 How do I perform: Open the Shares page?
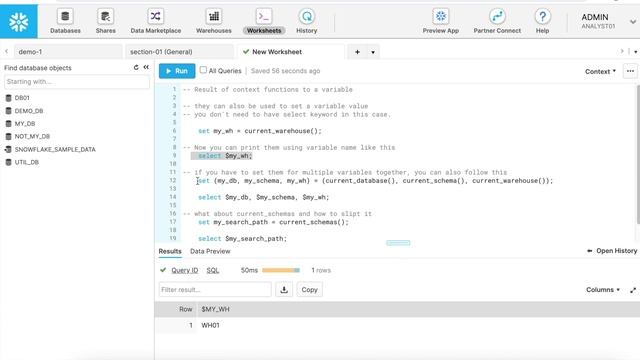105,21
